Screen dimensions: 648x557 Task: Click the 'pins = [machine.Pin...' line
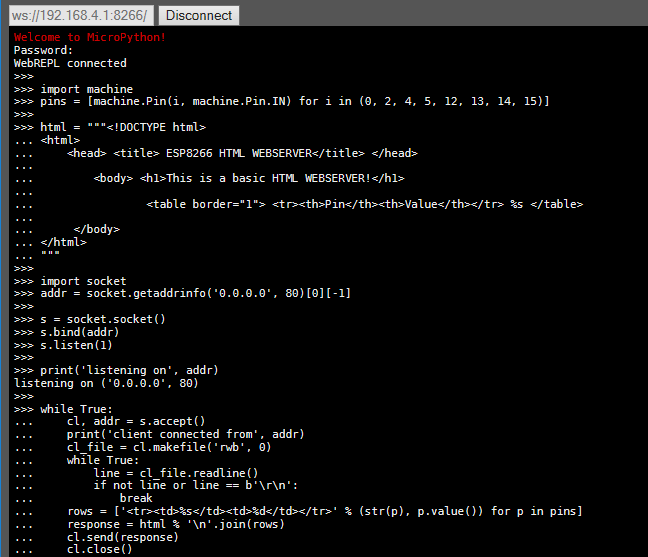[x=281, y=101]
